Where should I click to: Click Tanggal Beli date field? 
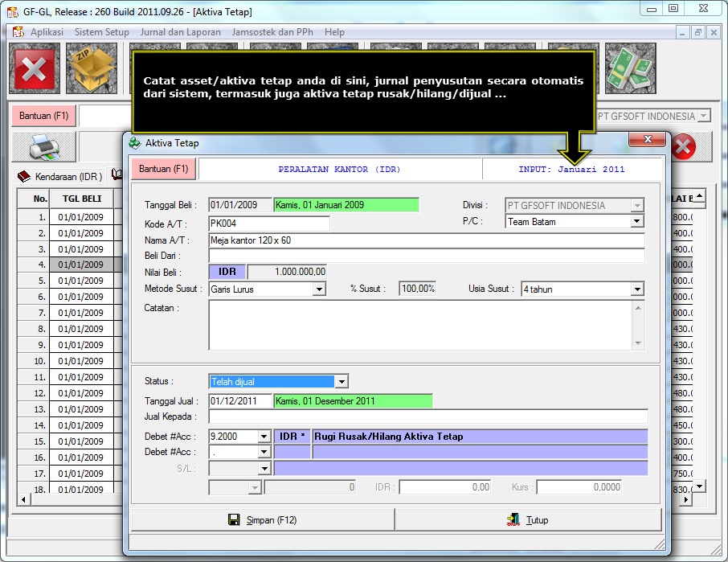click(240, 205)
